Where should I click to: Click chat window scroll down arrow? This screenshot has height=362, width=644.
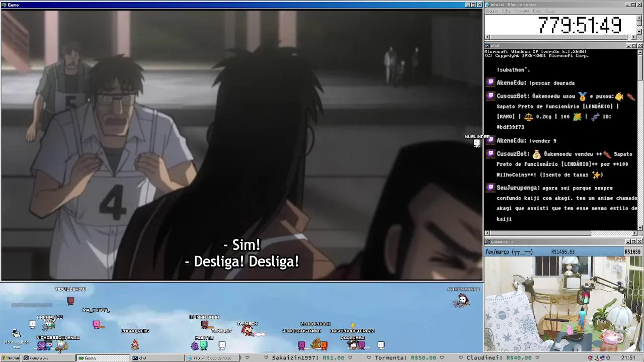tap(640, 228)
